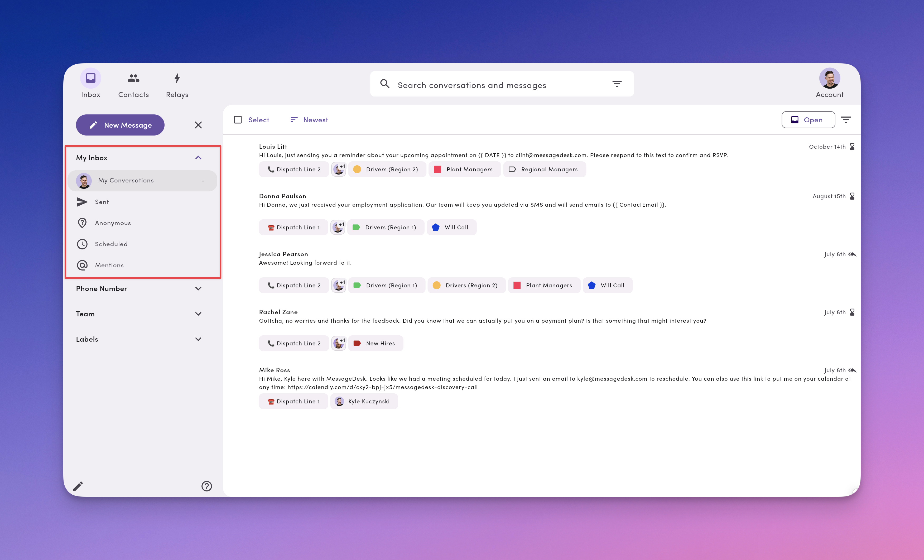Viewport: 924px width, 560px height.
Task: Open the Newest sort dropdown
Action: pyautogui.click(x=309, y=120)
